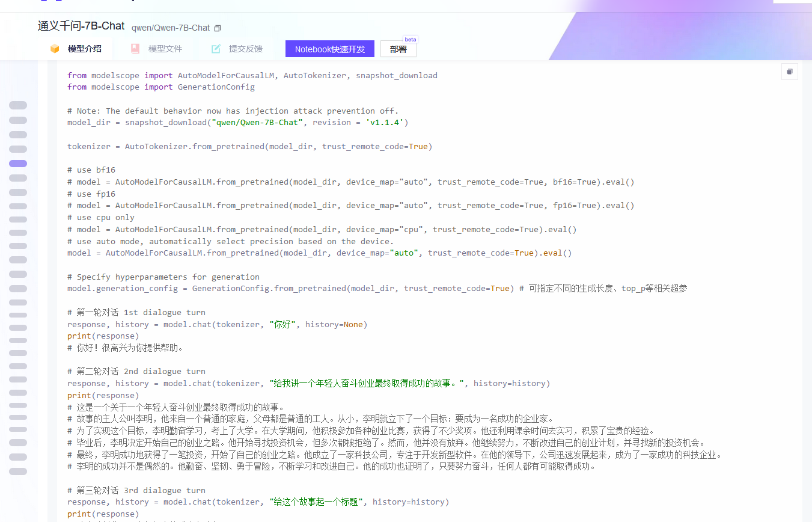Click the 通义千问-7B-Chat model title
Screen dimensions: 812x522
click(81, 26)
